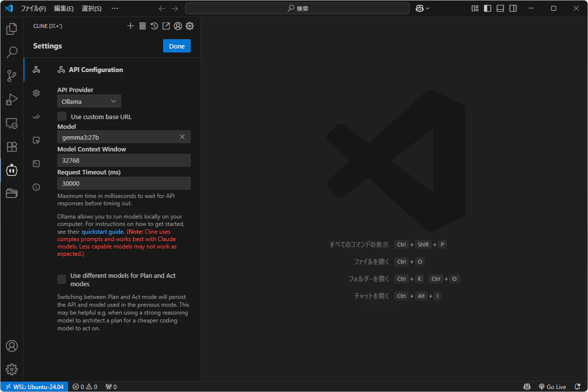Click the Request Timeout field

click(124, 183)
